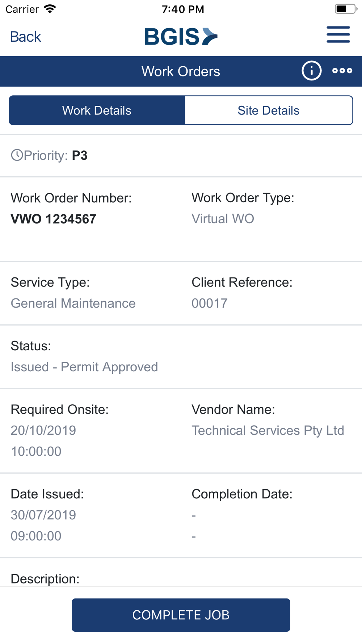Tap the General Maintenance service type
The image size is (362, 644).
point(73,303)
